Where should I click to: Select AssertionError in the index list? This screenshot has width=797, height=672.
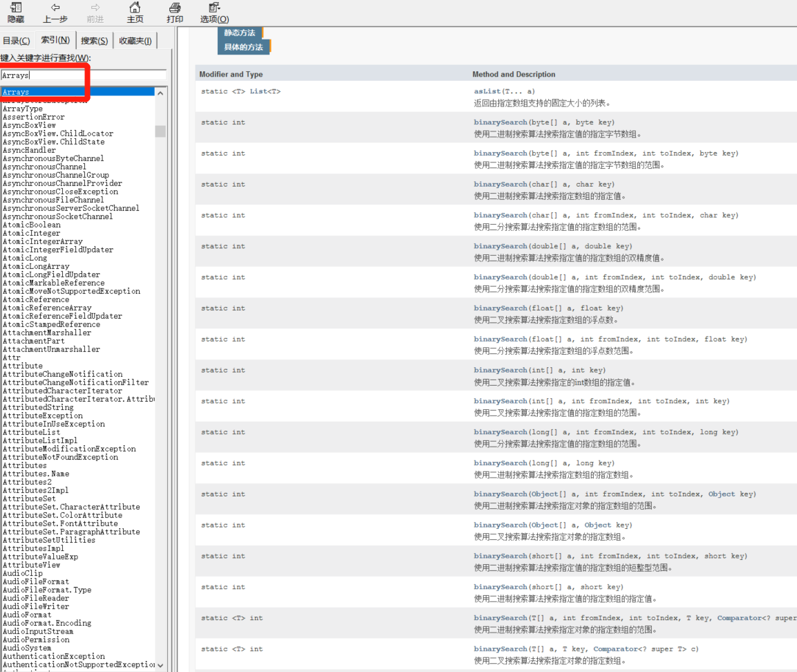pyautogui.click(x=34, y=117)
